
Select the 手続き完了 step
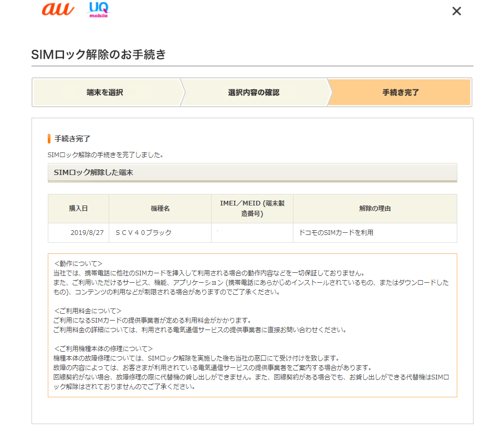click(x=400, y=92)
